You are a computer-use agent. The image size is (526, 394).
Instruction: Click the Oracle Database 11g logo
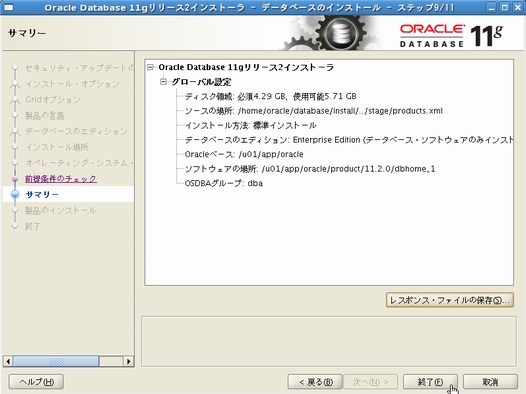451,35
